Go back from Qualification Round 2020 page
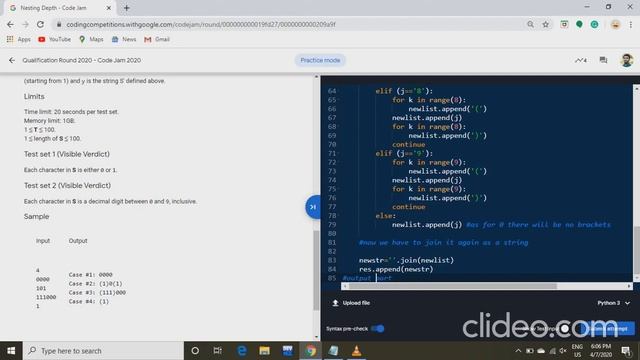 (12, 60)
